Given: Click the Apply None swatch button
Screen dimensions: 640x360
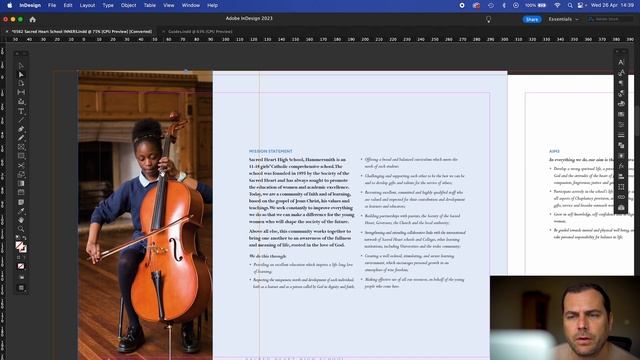Looking at the screenshot, I should (21, 266).
